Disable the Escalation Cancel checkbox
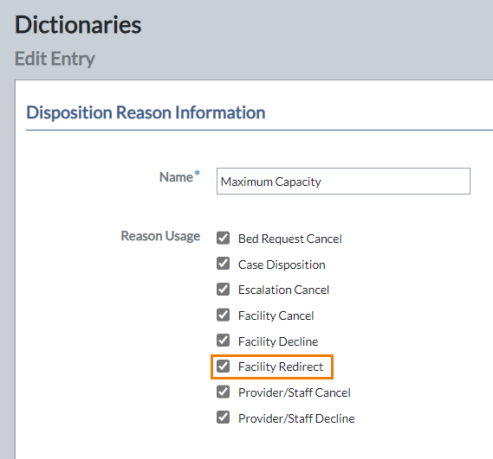The image size is (493, 459). tap(223, 289)
